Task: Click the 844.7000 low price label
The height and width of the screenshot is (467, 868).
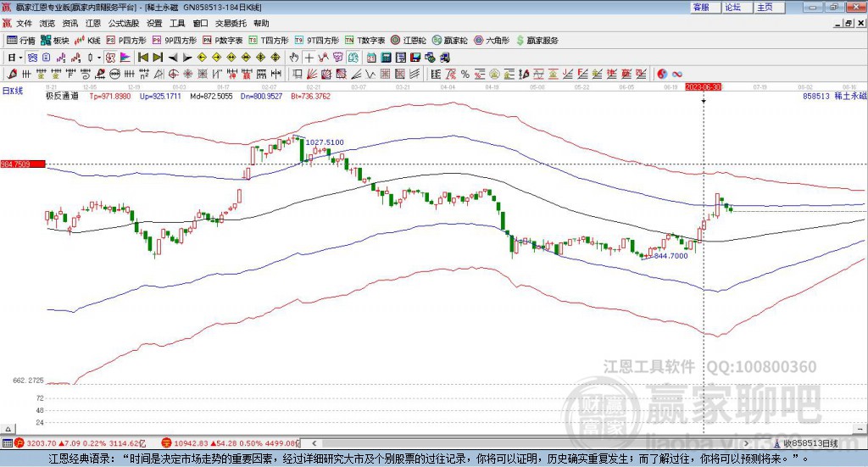Action: (x=671, y=256)
